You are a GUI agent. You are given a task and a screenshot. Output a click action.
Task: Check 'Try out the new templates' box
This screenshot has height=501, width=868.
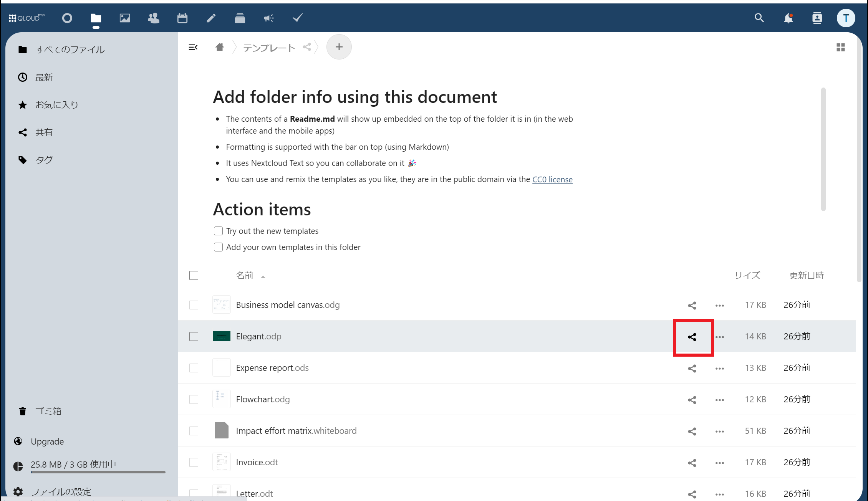[218, 231]
